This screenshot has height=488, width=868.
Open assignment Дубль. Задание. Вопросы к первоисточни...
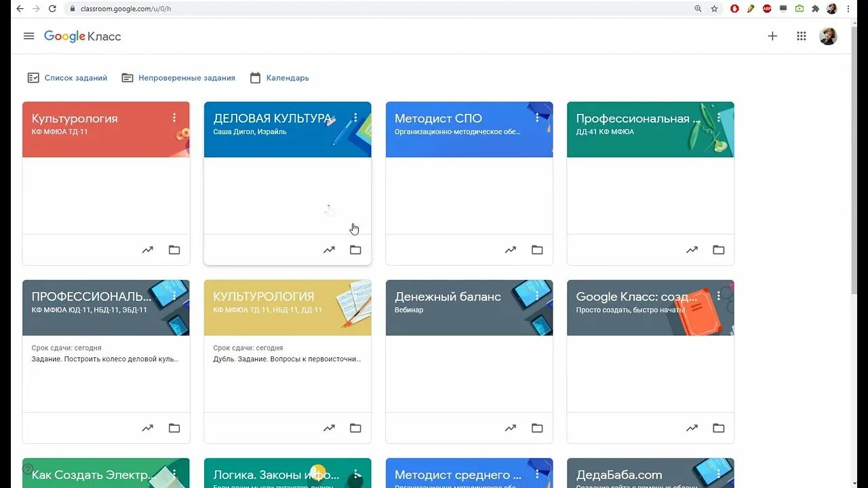(x=287, y=359)
